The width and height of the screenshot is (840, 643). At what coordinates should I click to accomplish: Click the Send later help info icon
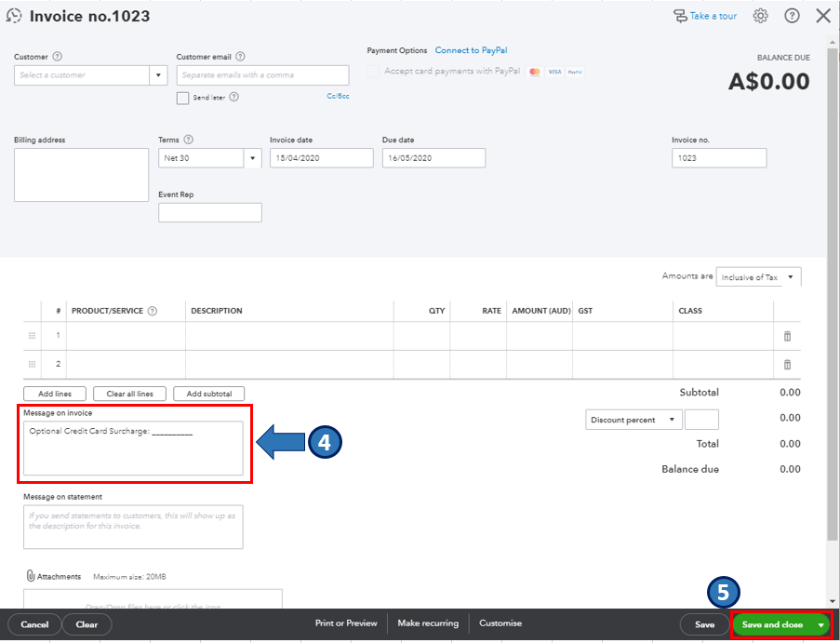233,98
